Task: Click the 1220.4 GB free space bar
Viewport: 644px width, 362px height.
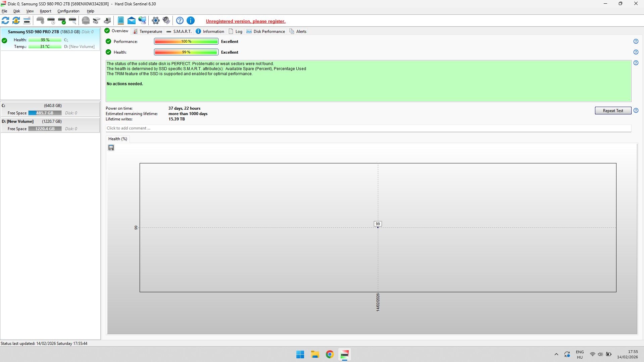Action: [45, 129]
